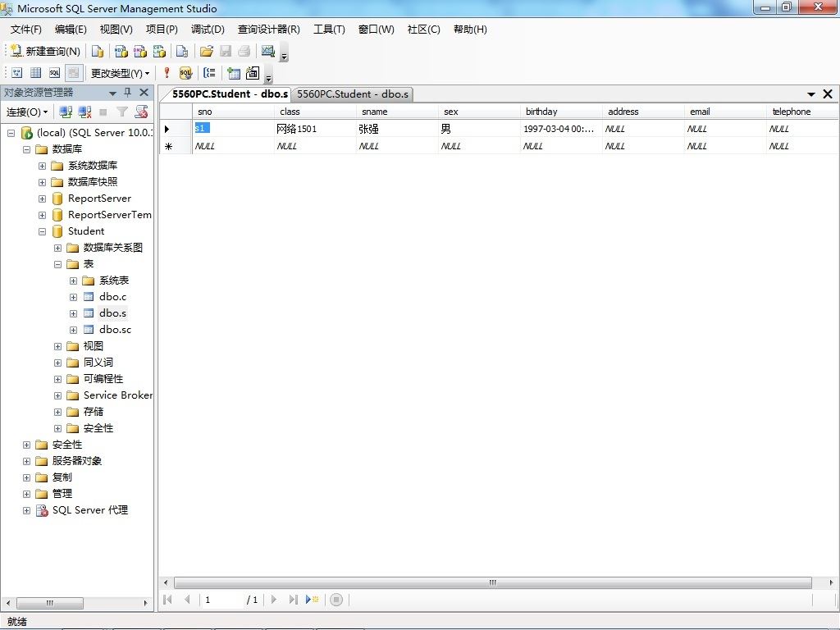
Task: Toggle the SQL pane
Action: coord(55,73)
